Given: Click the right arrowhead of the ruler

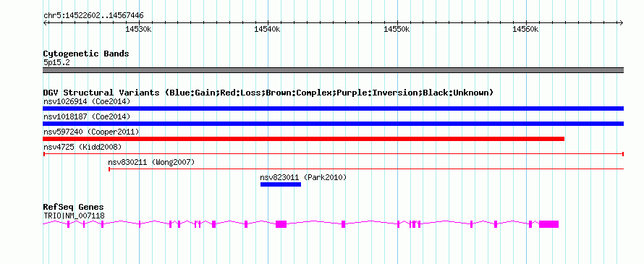Looking at the screenshot, I should 621,22.
